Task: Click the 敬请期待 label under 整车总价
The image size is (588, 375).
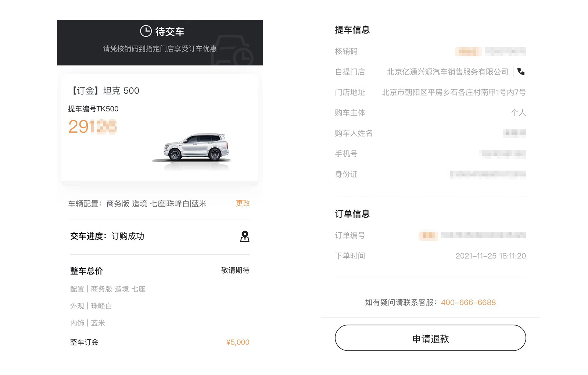Action: coord(235,271)
